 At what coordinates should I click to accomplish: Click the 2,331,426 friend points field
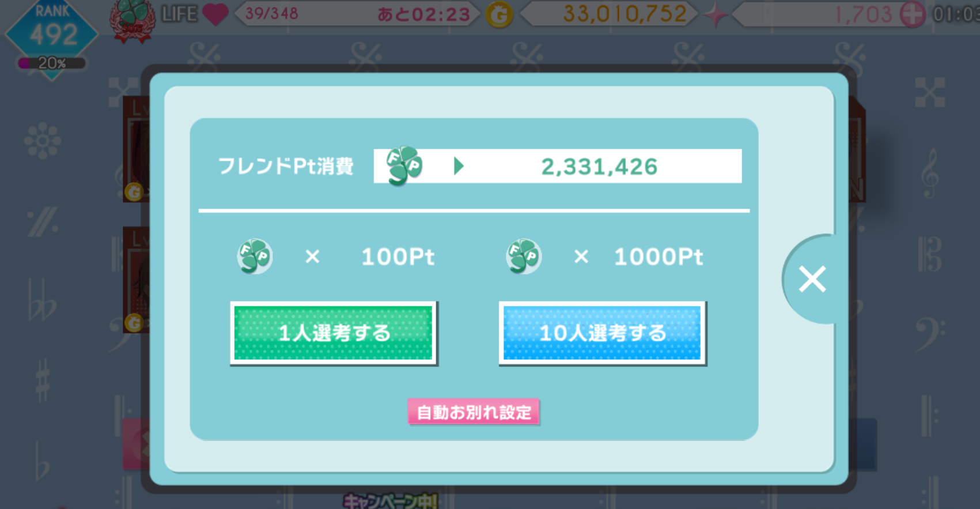[x=558, y=166]
